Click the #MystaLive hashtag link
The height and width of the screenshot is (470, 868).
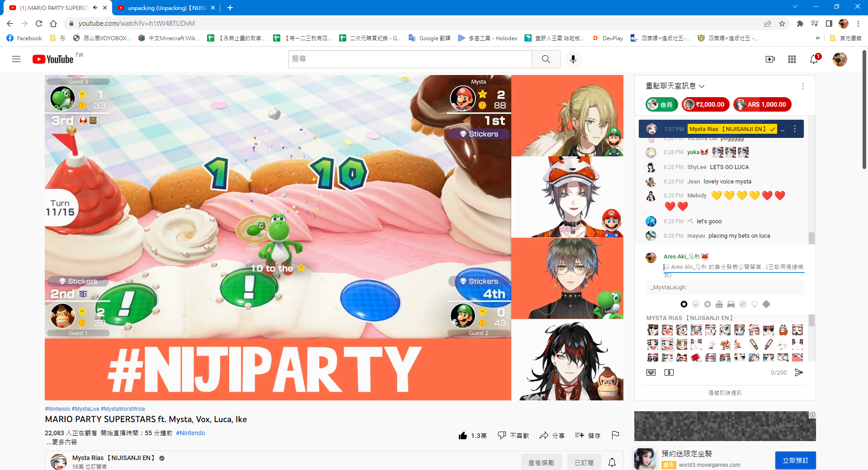pyautogui.click(x=85, y=409)
